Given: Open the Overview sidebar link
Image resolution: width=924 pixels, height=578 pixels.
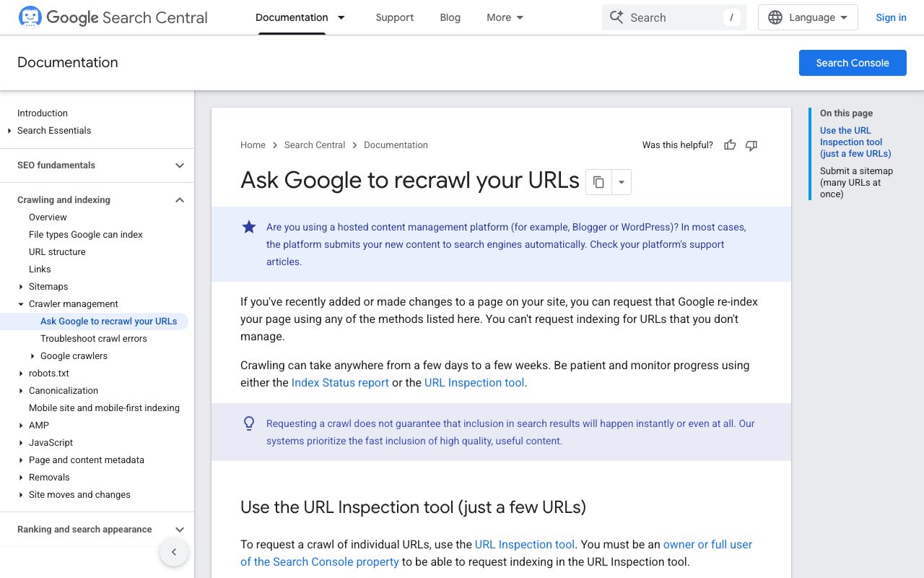Looking at the screenshot, I should (48, 217).
